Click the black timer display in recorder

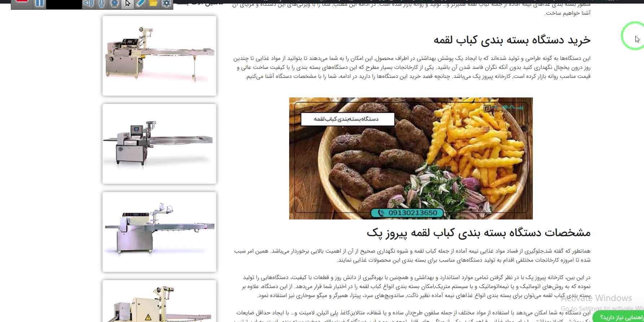[x=64, y=4]
